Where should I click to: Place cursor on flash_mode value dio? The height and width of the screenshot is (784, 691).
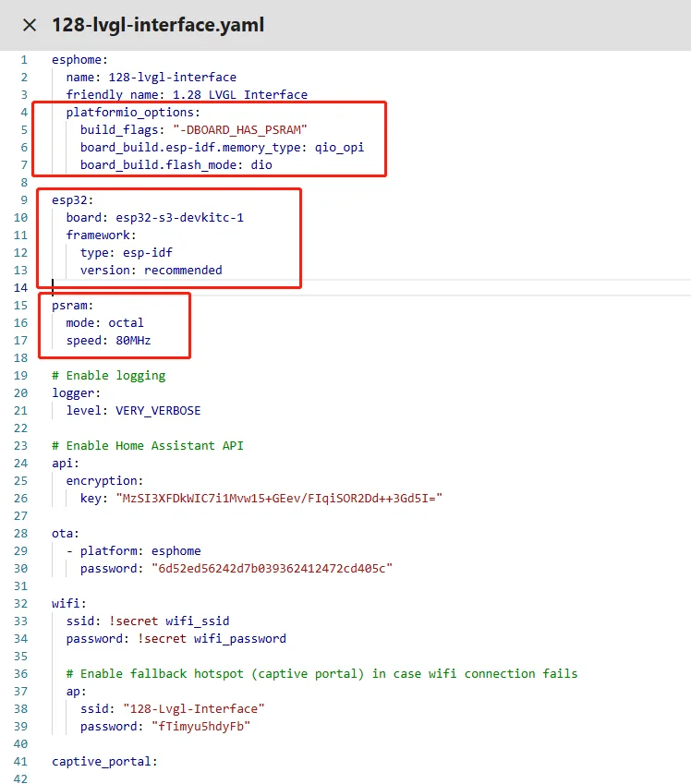[261, 164]
